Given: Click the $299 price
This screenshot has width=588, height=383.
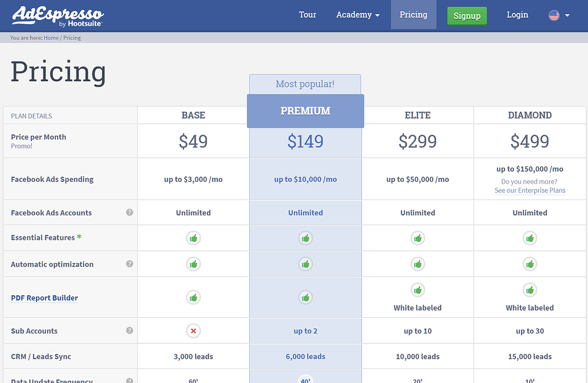Looking at the screenshot, I should click(417, 141).
